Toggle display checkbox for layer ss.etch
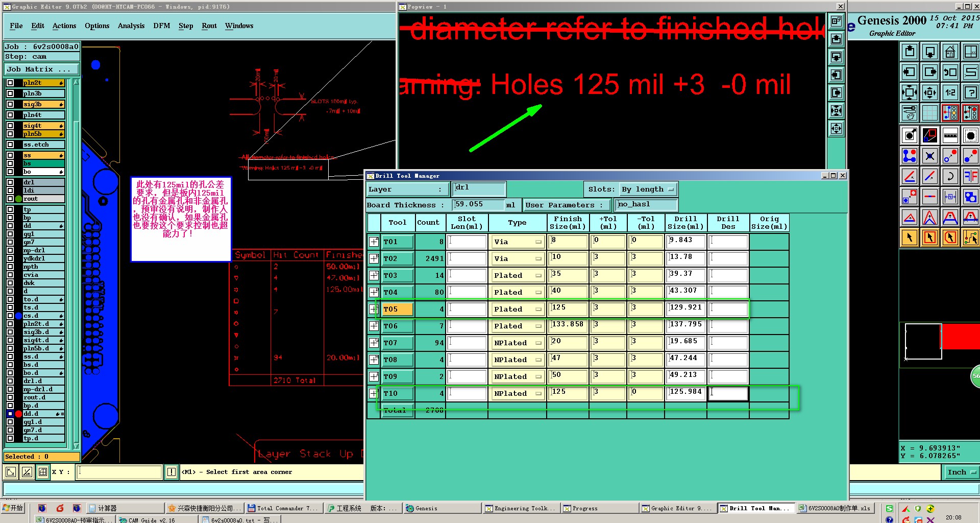Screen dimensions: 980x523 coord(10,145)
